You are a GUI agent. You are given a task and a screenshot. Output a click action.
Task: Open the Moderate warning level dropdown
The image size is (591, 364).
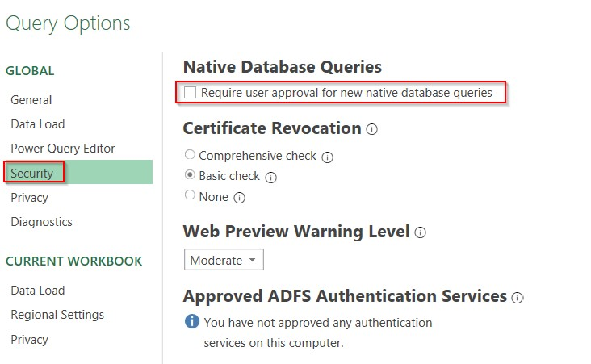(x=224, y=260)
